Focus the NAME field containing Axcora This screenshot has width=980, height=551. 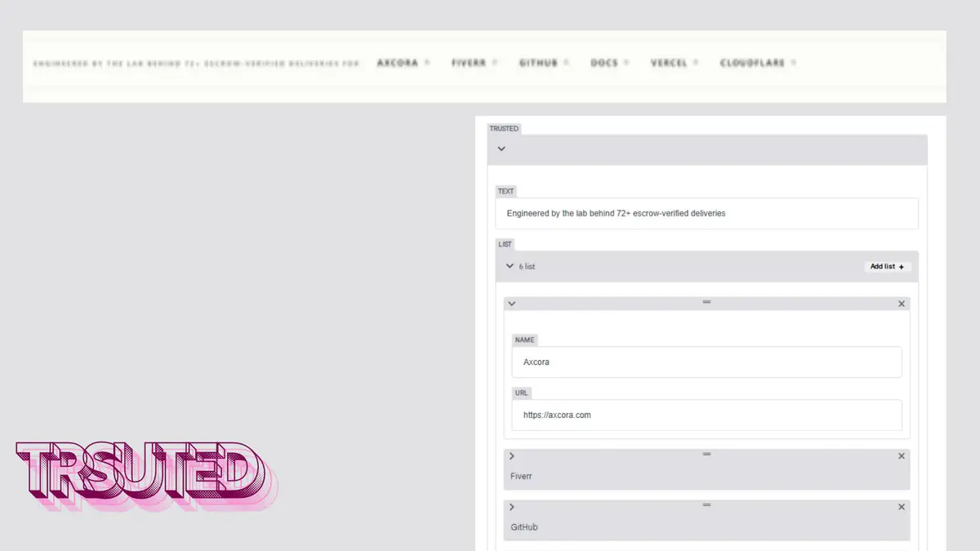[x=707, y=362]
